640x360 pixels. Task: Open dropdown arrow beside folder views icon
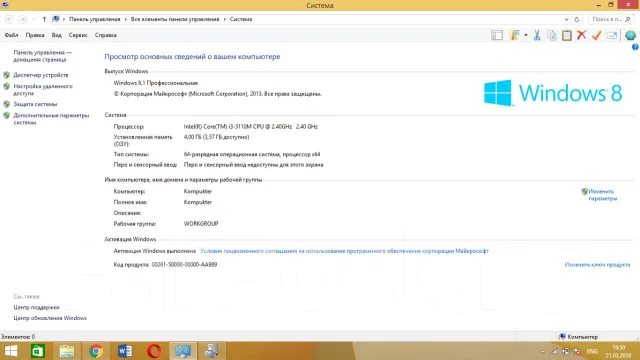click(526, 36)
